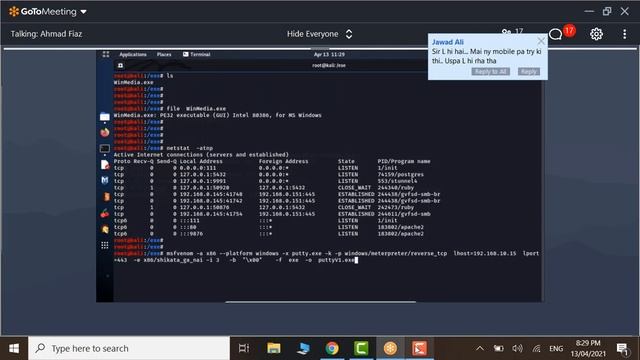This screenshot has height=360, width=640.
Task: Click Reply to All in chat popup
Action: point(491,71)
